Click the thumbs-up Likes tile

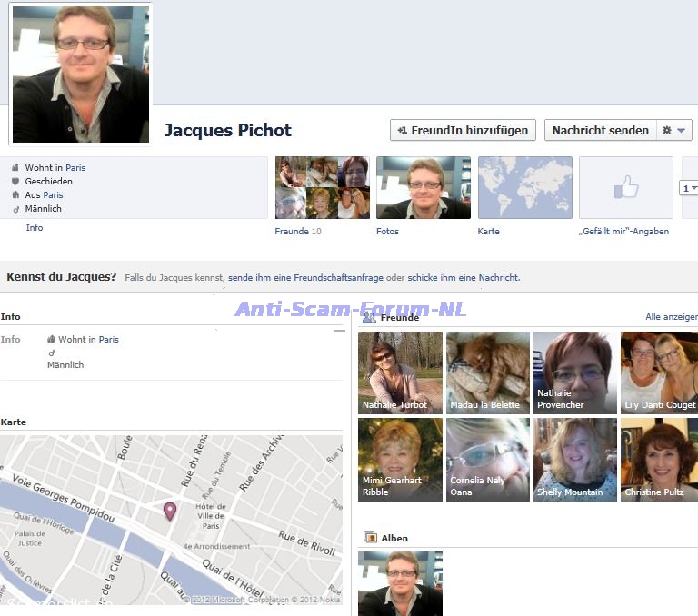click(x=625, y=188)
